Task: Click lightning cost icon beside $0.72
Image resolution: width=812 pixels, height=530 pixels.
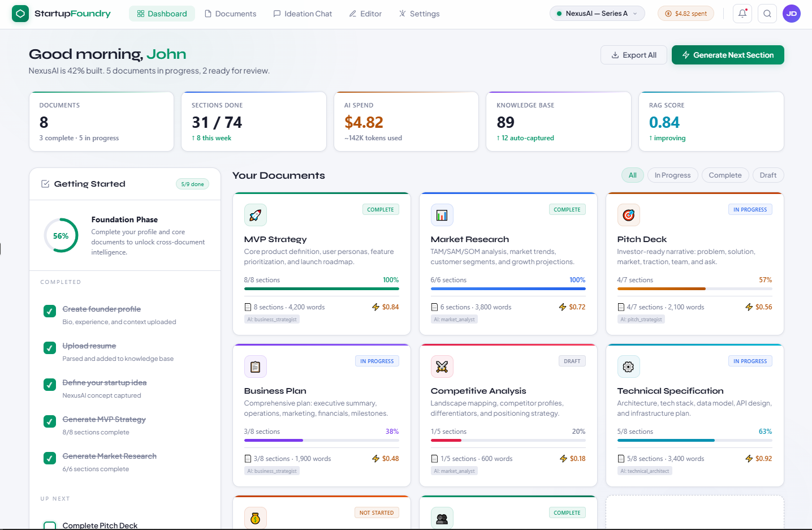Action: [x=563, y=307]
